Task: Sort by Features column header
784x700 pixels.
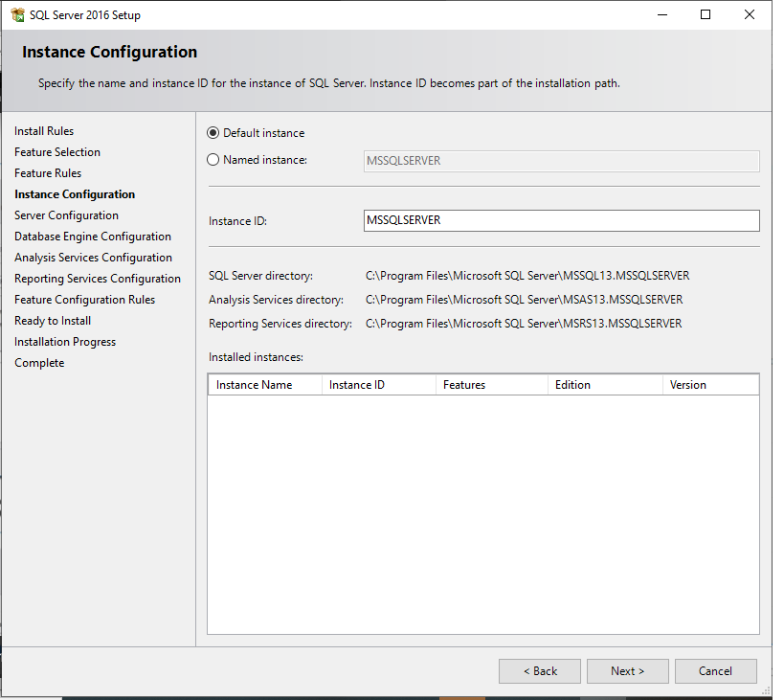Action: coord(492,385)
